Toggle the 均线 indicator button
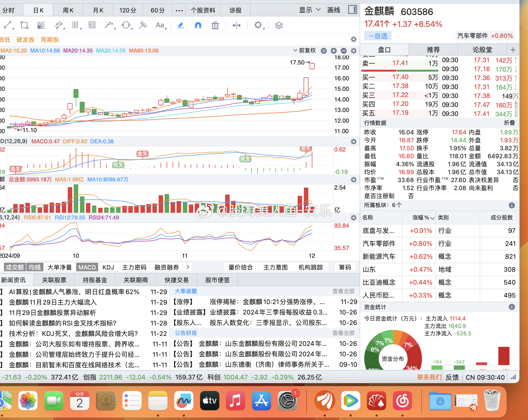The width and height of the screenshot is (528, 420). coord(35,267)
